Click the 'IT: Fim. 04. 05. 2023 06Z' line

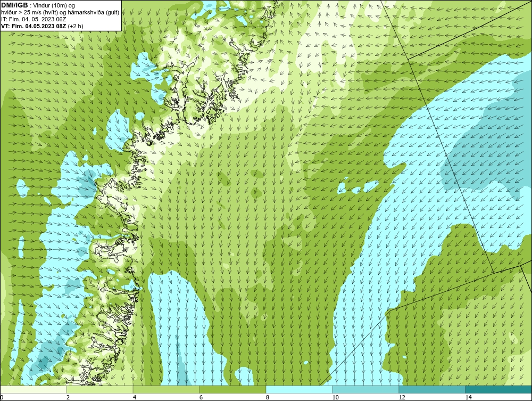[34, 19]
